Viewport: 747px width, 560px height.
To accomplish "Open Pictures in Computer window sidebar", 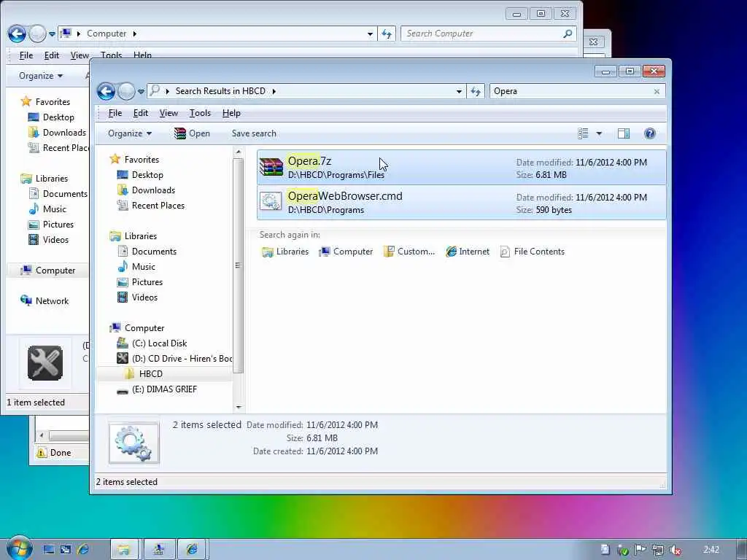I will [x=51, y=225].
